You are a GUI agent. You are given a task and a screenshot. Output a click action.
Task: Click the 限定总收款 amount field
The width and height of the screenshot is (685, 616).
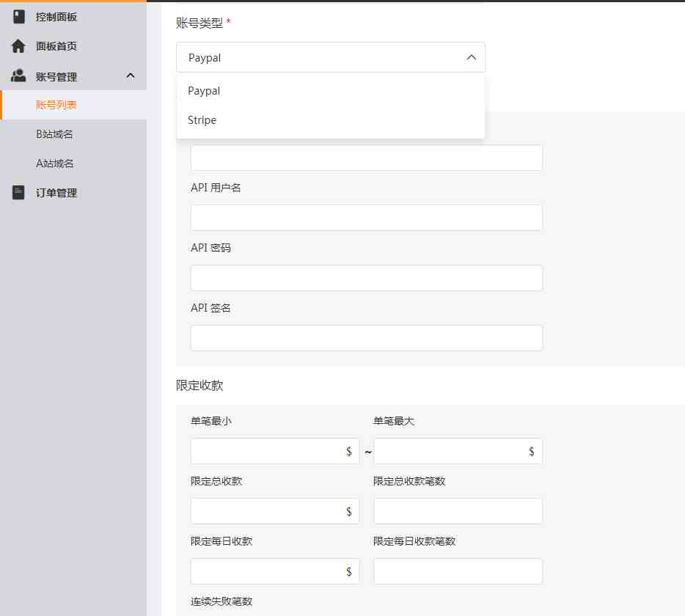click(275, 511)
